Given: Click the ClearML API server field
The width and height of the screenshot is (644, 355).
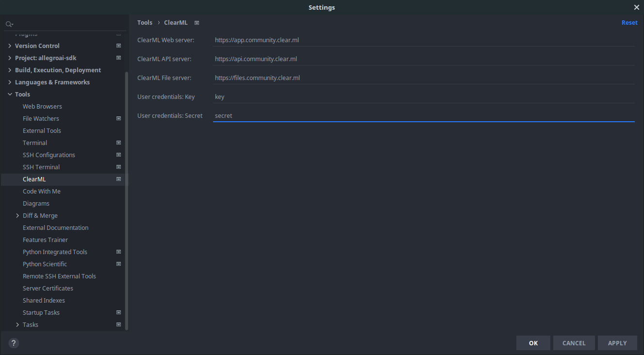Looking at the screenshot, I should [x=424, y=59].
